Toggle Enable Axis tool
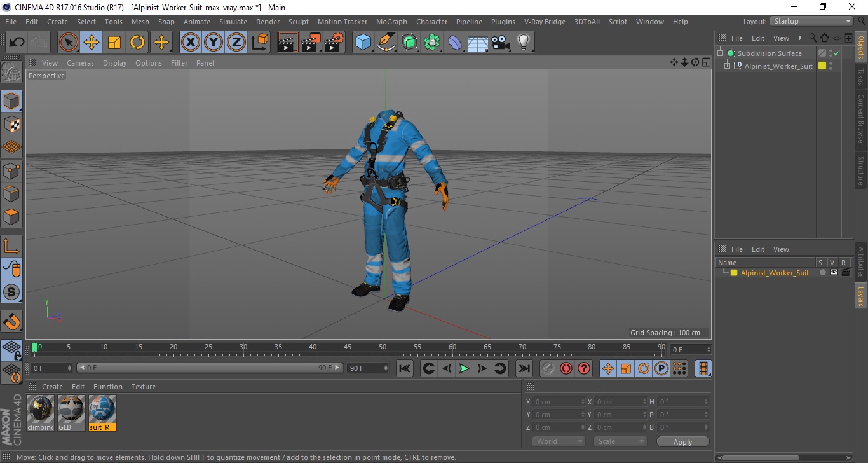Screen dimensions: 868x463 click(x=11, y=245)
